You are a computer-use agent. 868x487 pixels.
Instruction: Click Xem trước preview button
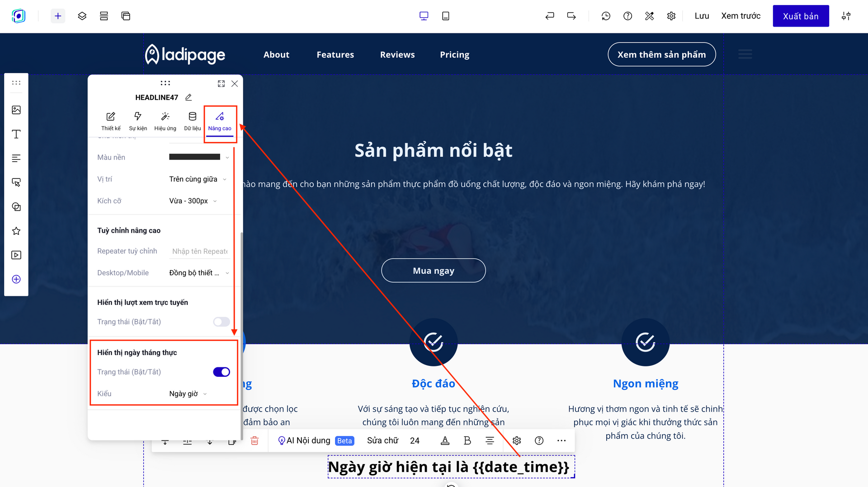tap(741, 16)
